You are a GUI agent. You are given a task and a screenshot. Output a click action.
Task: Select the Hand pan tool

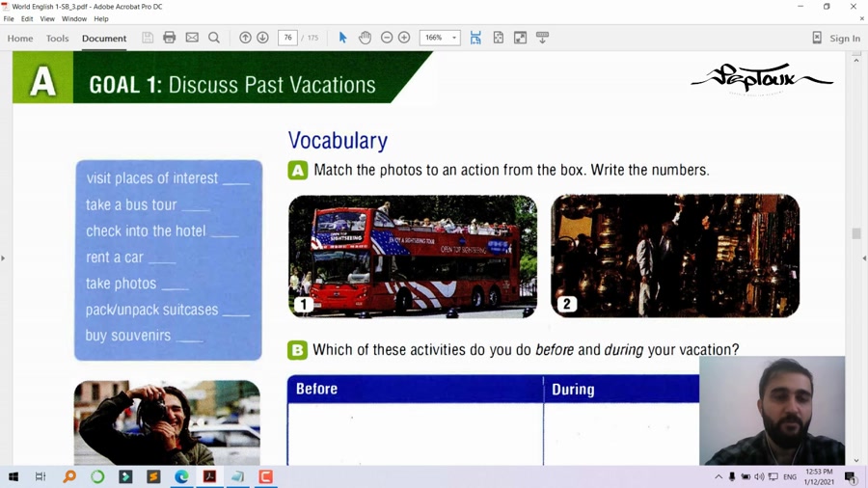(x=365, y=38)
